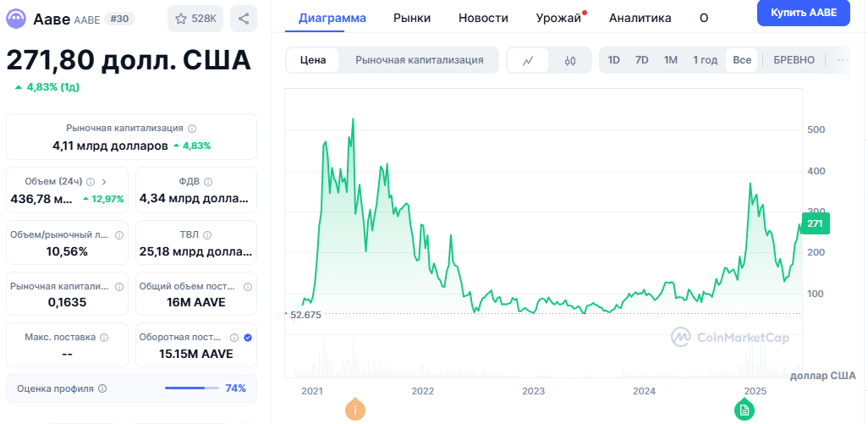Click info icon beside Оценка профиля

102,388
